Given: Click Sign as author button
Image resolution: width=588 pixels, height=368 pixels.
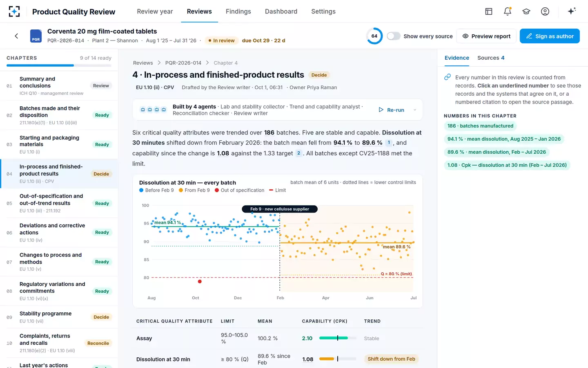Looking at the screenshot, I should point(550,36).
